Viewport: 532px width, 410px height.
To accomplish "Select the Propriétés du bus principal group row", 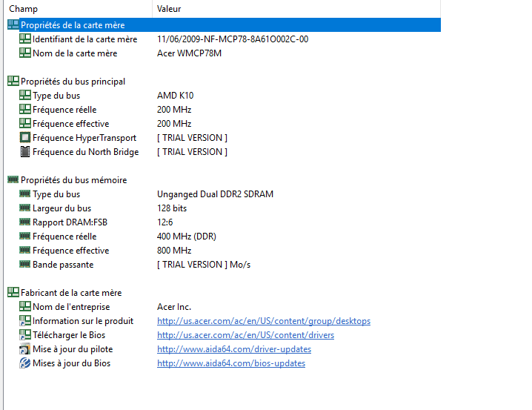I will [73, 82].
